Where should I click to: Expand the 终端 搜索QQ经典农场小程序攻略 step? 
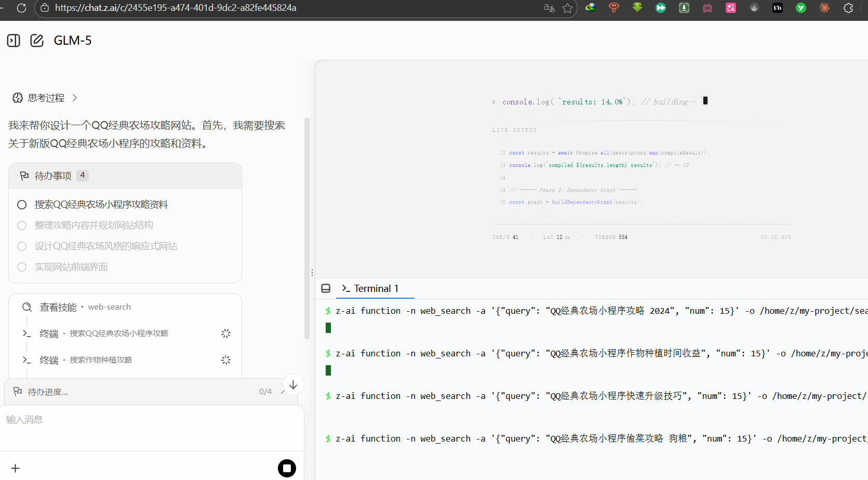point(118,334)
